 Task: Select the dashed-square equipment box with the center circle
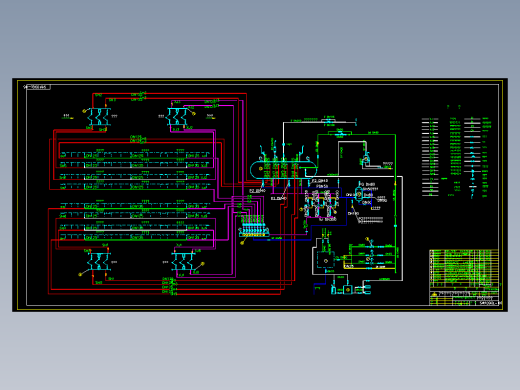click(326, 260)
